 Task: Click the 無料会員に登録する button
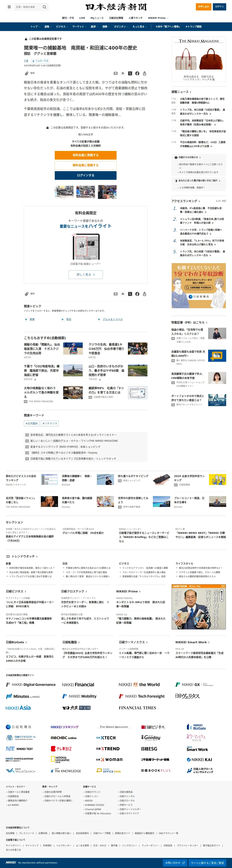tap(85, 165)
